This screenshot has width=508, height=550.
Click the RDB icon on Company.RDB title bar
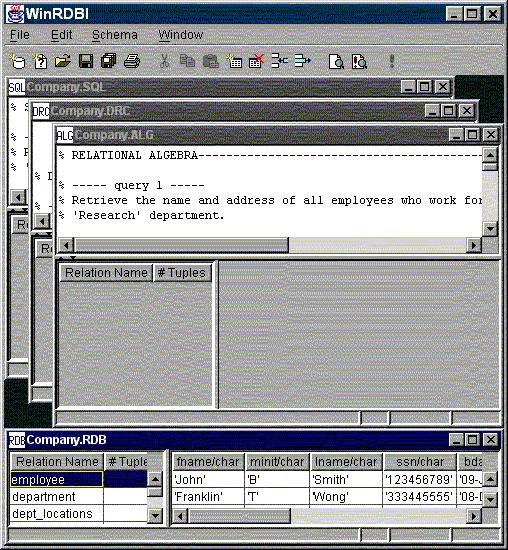click(17, 440)
